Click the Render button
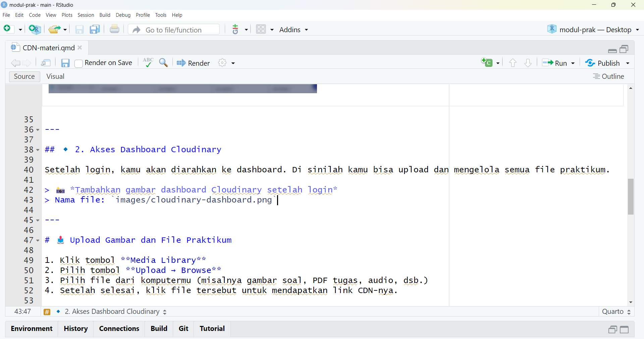Image resolution: width=644 pixels, height=339 pixels. pos(193,63)
